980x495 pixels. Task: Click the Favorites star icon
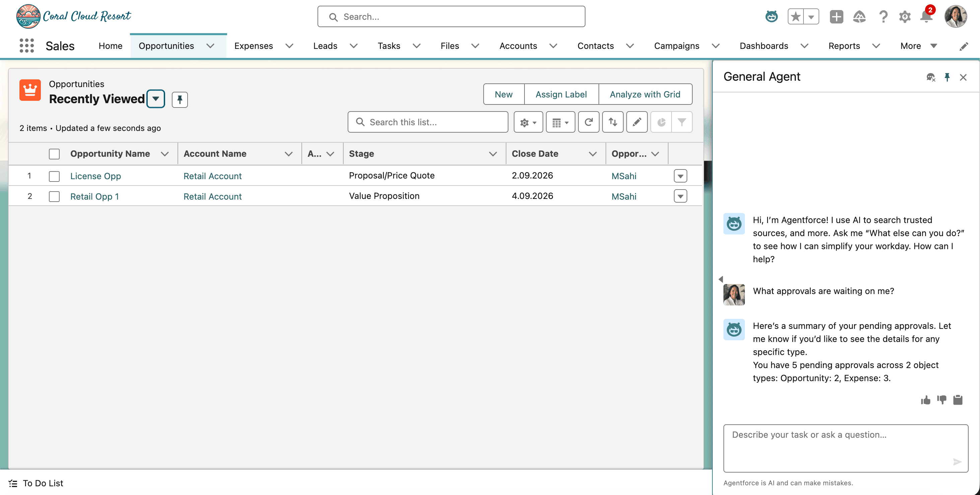pos(795,16)
